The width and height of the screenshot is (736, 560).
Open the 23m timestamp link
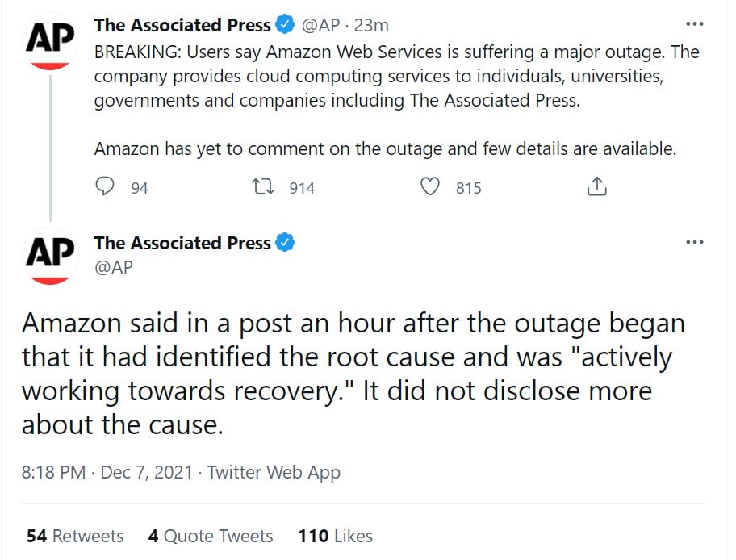(x=371, y=25)
